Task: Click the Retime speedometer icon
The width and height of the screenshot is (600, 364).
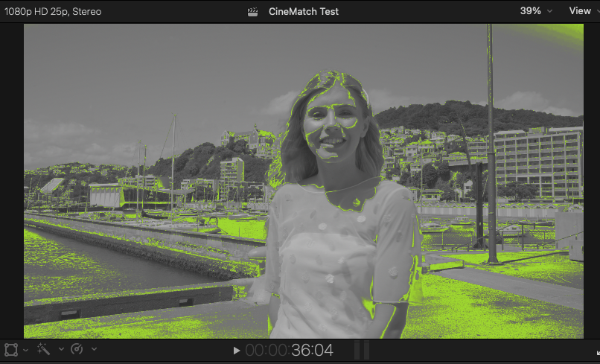Action: [x=77, y=349]
